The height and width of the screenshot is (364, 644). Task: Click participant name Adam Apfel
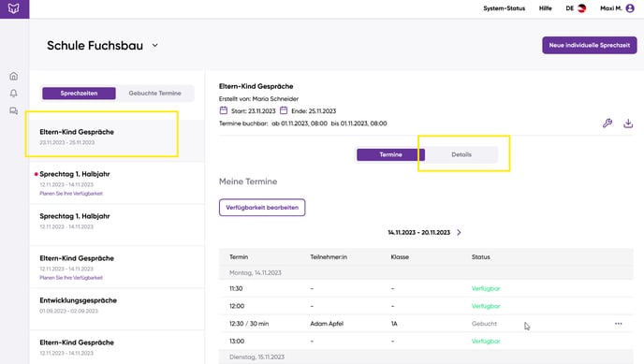click(327, 324)
